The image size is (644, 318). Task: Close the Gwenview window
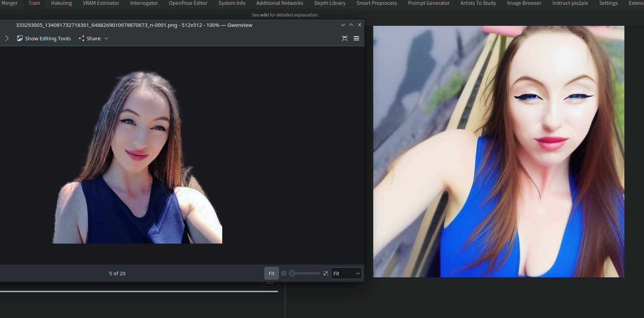click(359, 25)
